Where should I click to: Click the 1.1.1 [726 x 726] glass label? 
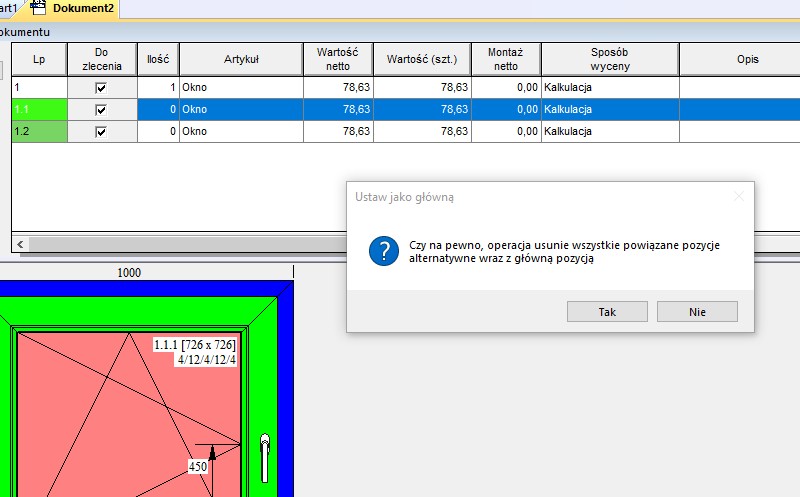click(195, 345)
